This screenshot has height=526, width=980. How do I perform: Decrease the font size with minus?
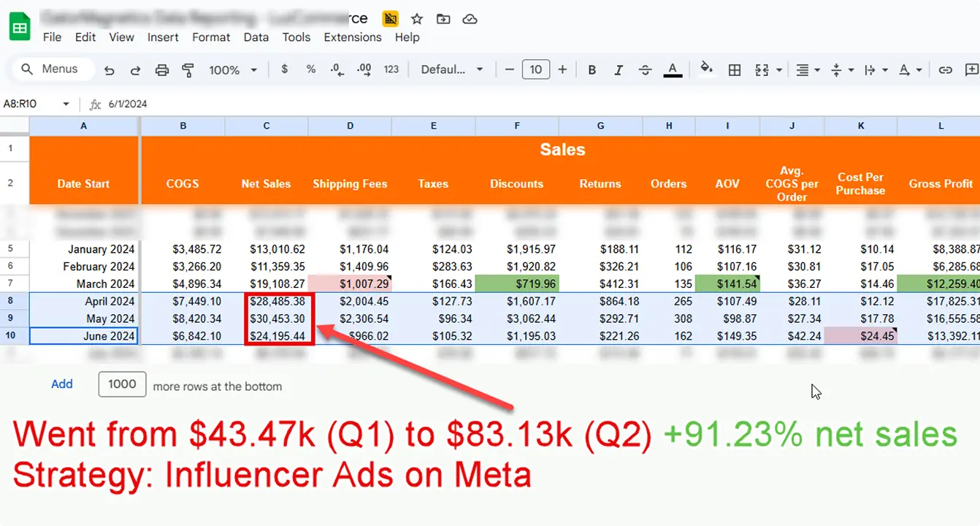[x=510, y=69]
